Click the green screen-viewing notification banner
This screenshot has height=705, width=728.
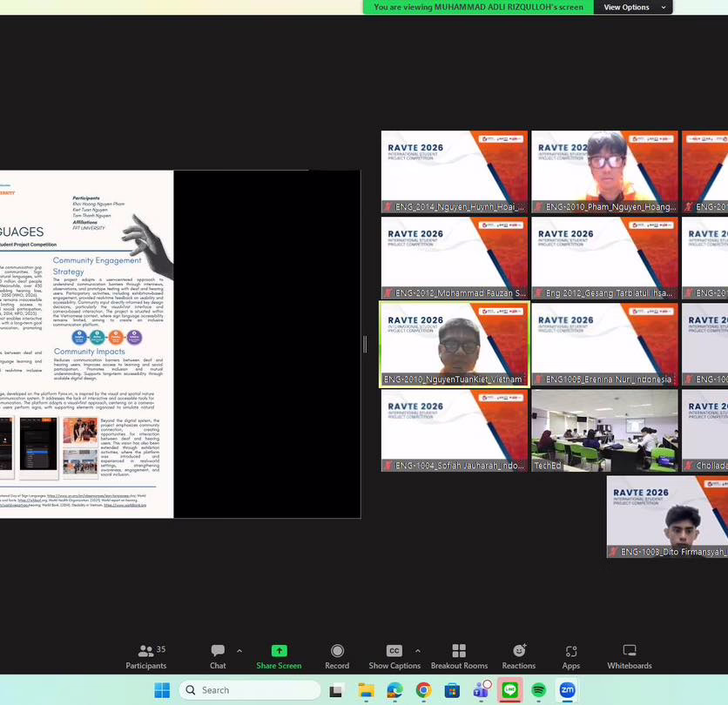coord(478,7)
